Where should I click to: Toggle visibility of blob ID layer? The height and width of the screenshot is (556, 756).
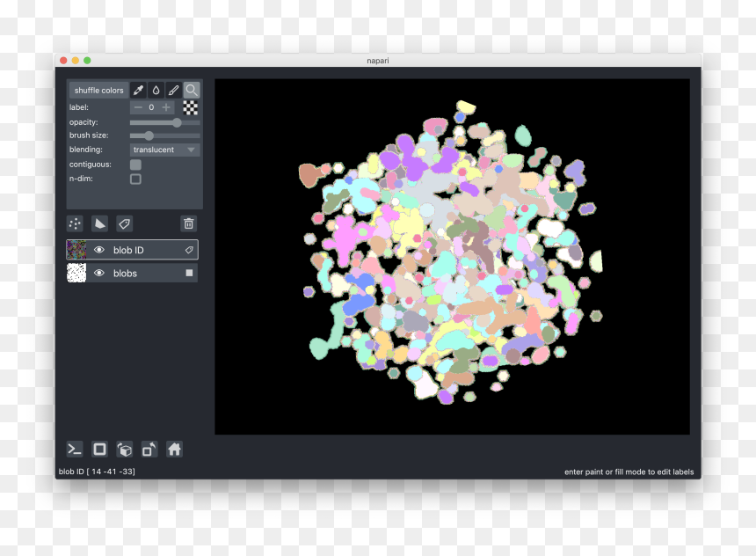click(98, 250)
